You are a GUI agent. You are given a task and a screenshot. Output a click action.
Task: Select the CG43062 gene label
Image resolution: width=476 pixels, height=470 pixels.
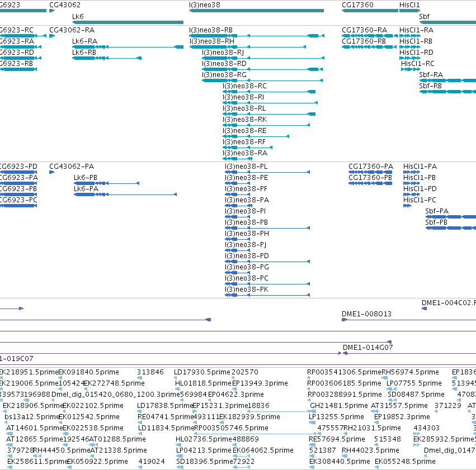(x=65, y=5)
